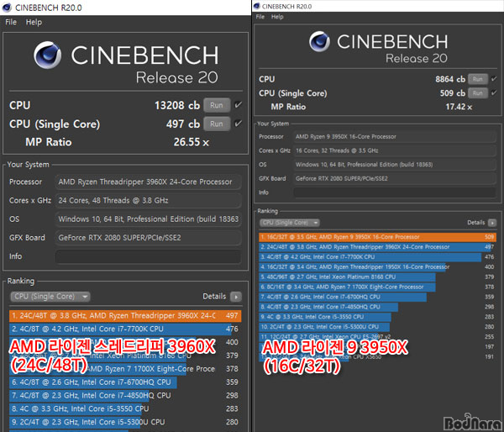Select i7-4850HQ ranking row in right window
Screen dimensions: 504x432
[x=378, y=307]
